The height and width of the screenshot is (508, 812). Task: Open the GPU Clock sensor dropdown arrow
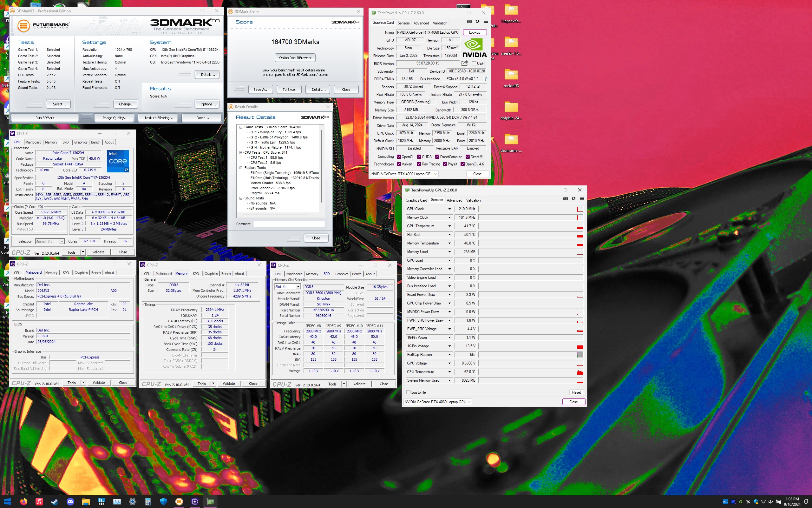[449, 209]
